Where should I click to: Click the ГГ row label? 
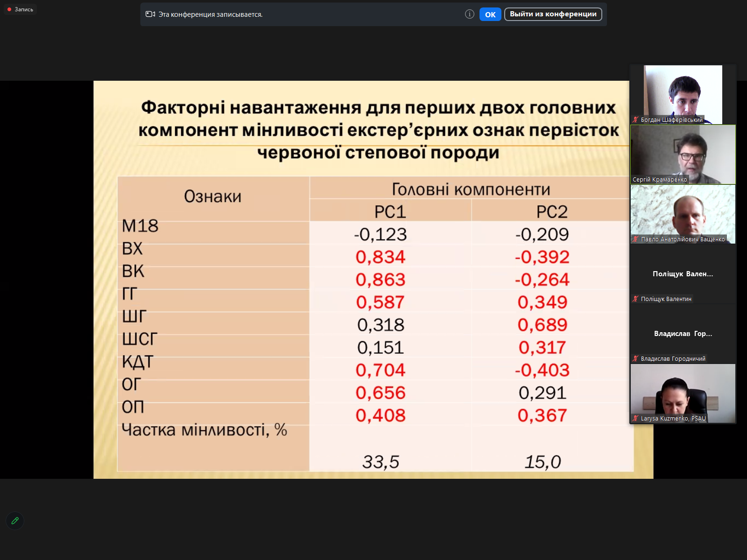click(x=129, y=294)
